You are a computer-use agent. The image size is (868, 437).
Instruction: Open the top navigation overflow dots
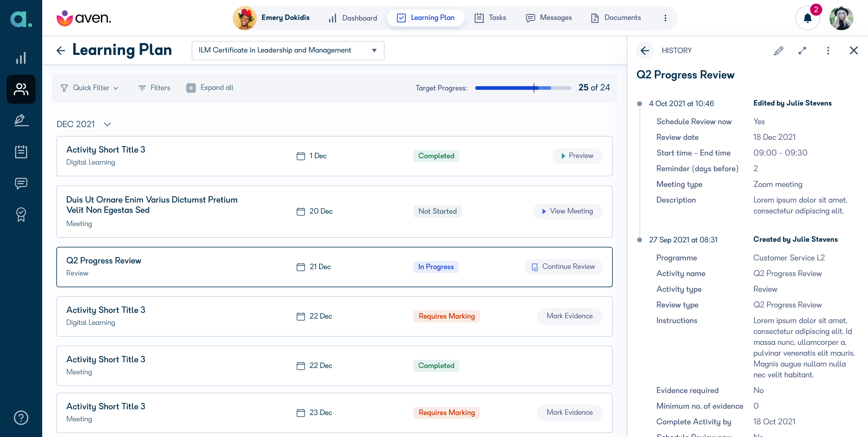click(x=665, y=18)
